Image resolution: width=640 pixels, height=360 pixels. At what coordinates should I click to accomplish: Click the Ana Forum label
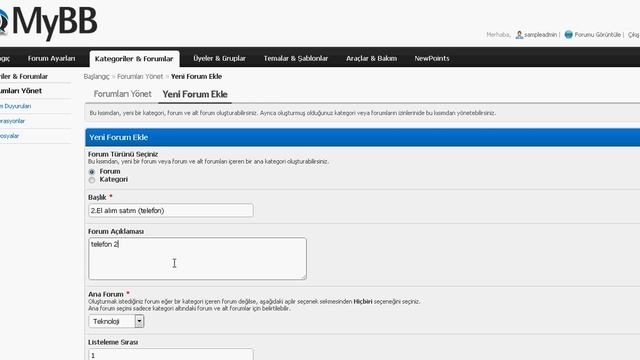coord(106,294)
